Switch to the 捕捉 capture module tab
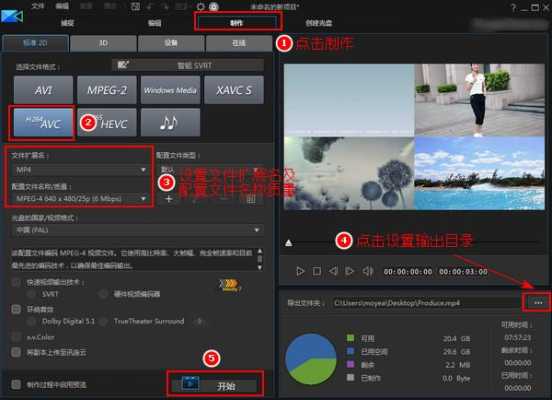The width and height of the screenshot is (552, 400). [x=67, y=23]
